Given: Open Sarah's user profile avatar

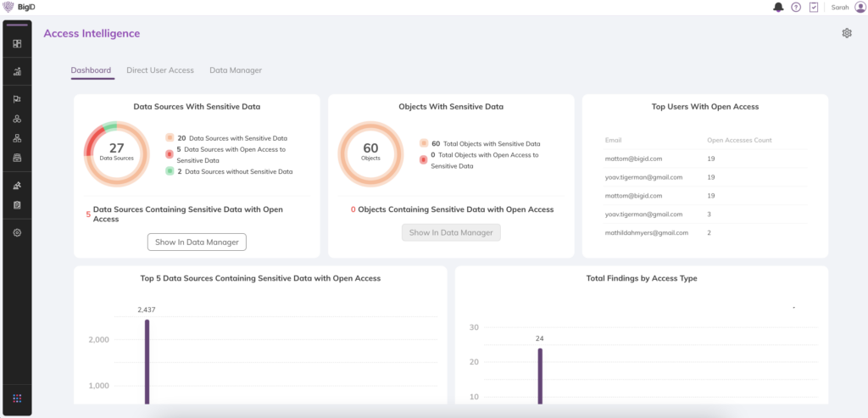Looking at the screenshot, I should coord(860,7).
